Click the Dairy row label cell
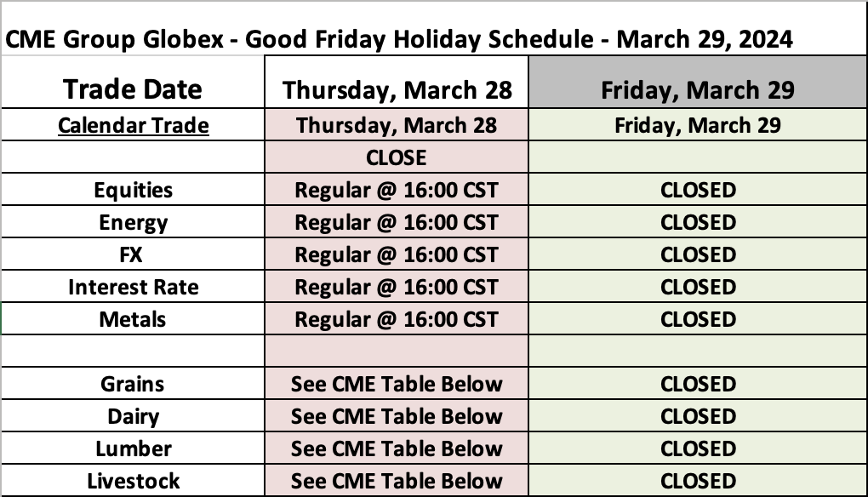868x497 pixels. (x=133, y=416)
